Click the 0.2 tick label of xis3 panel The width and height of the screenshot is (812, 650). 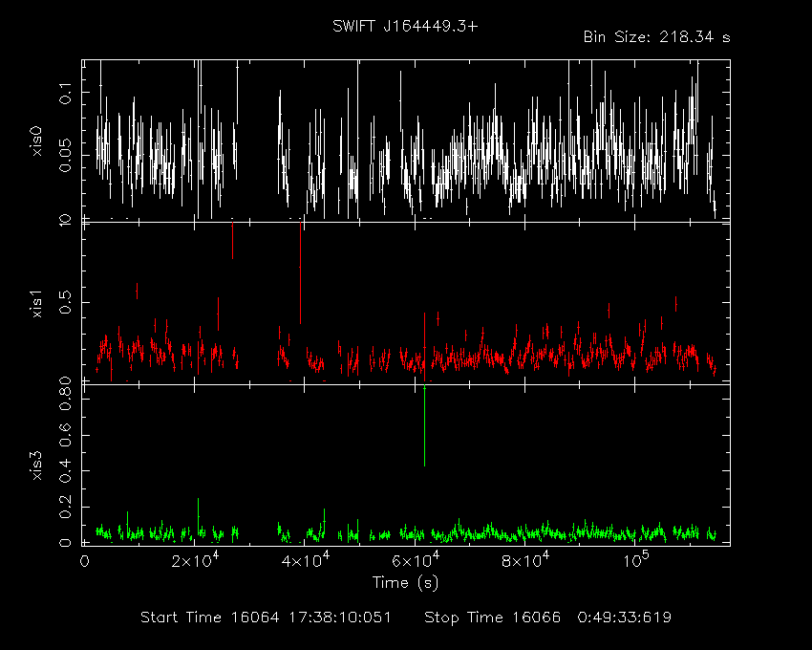tap(66, 507)
